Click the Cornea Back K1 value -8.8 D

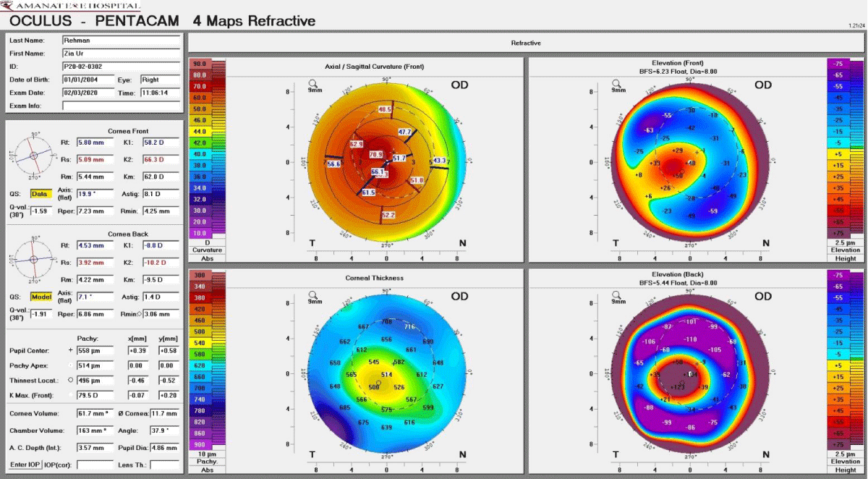(160, 246)
